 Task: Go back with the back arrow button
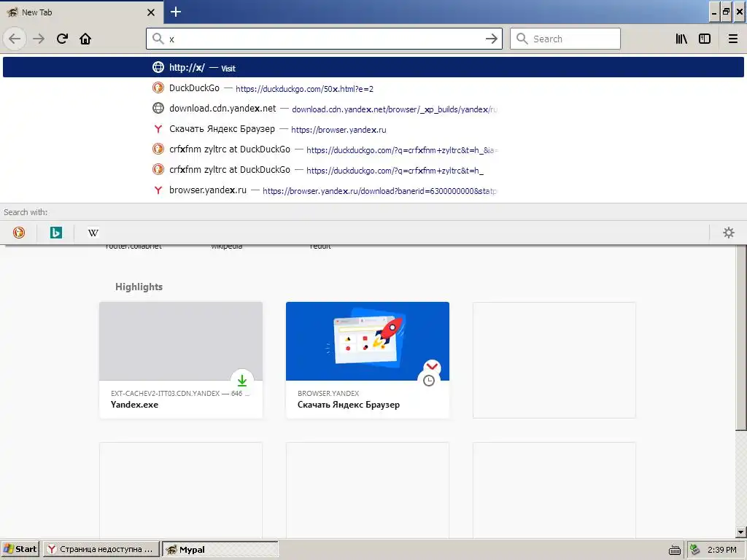click(15, 39)
